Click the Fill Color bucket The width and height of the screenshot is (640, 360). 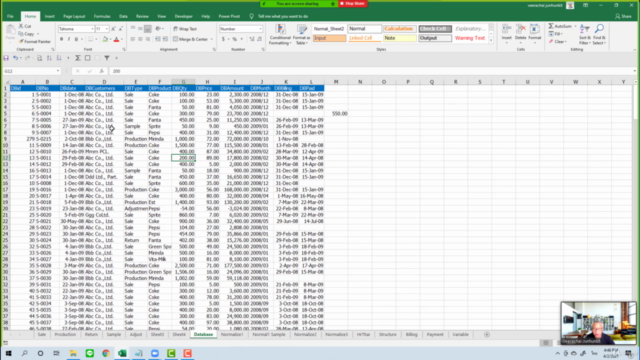click(x=105, y=40)
